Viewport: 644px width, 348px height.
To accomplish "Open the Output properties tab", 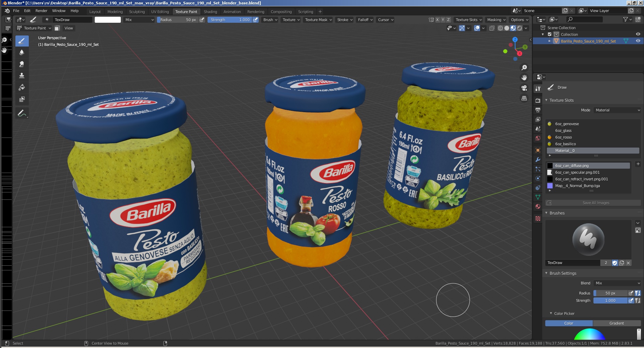I will [x=538, y=110].
